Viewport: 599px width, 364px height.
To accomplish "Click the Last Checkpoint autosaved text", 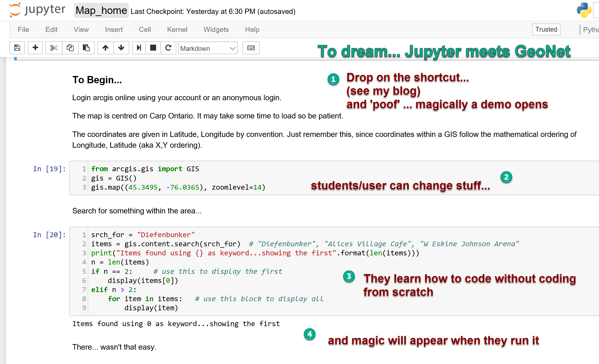I will pos(213,12).
